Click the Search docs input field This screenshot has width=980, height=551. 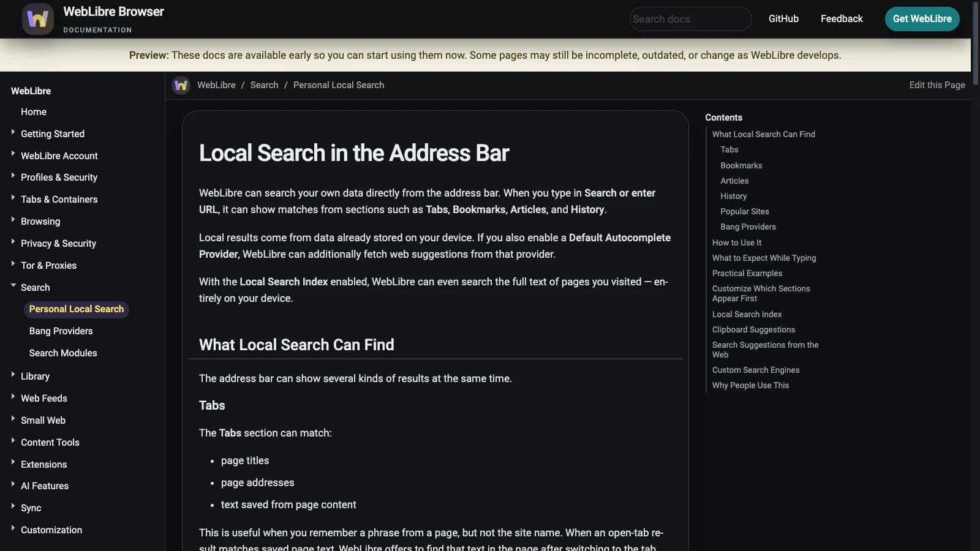point(690,19)
